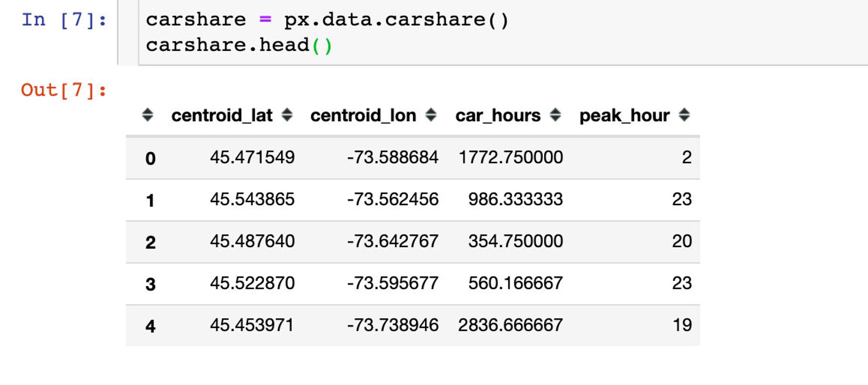Viewport: 868px width, 385px height.
Task: Click cell value 986.333333
Action: point(516,199)
